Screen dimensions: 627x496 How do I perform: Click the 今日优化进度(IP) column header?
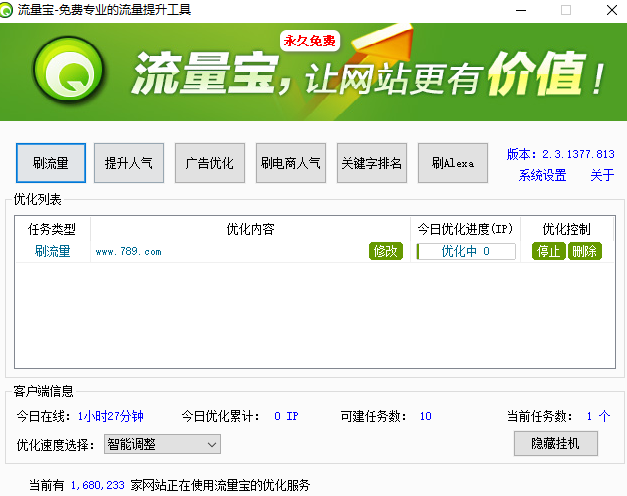point(465,229)
